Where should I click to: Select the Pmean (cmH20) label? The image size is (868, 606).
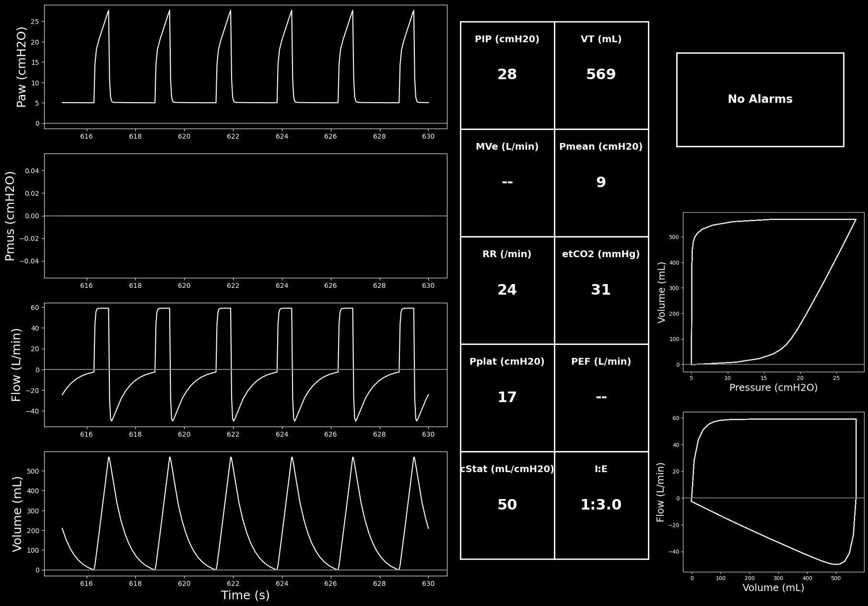[x=601, y=147]
